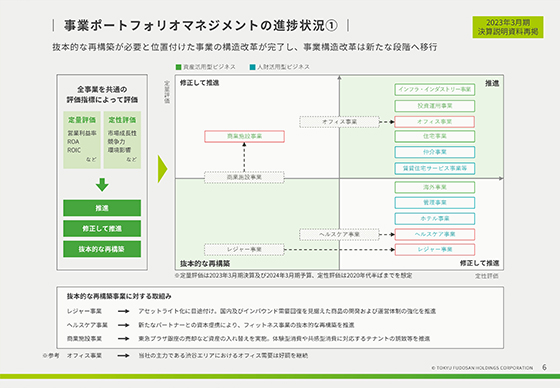Click the subtitle starting with 抜本的な再構築が必要
The width and height of the screenshot is (560, 388).
[245, 47]
